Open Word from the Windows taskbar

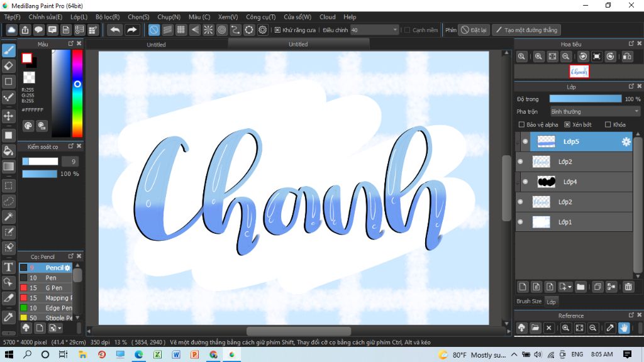click(x=176, y=354)
